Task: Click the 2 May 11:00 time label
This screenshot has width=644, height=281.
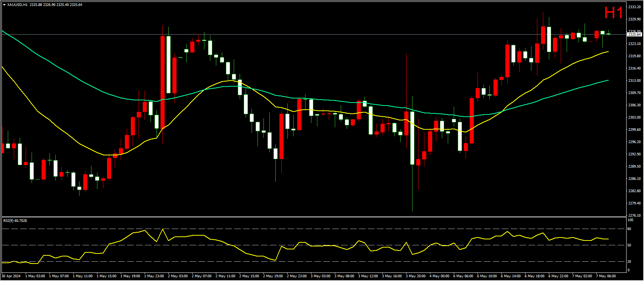Action: [x=226, y=276]
